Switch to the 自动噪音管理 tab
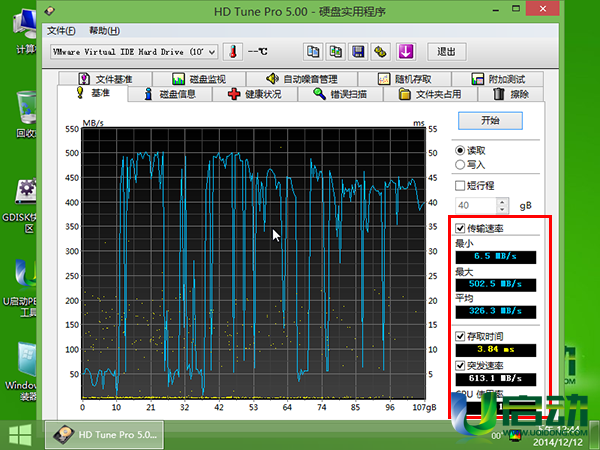Viewport: 600px width, 450px height. tap(302, 79)
